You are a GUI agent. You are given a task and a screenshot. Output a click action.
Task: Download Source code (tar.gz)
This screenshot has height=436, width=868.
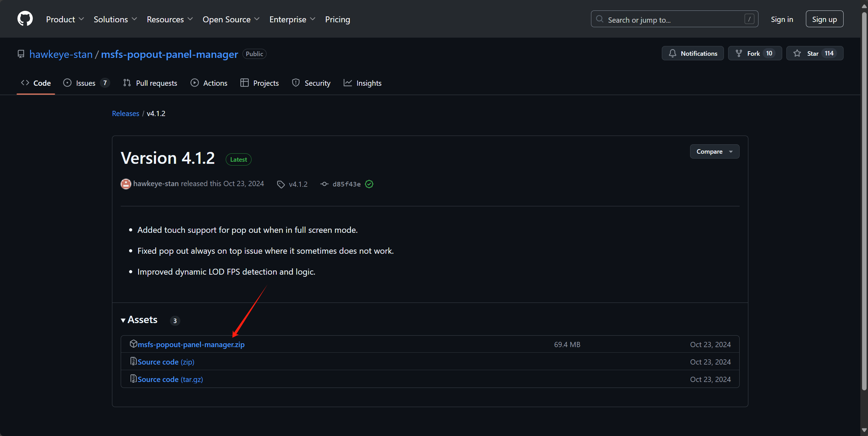[x=170, y=379]
